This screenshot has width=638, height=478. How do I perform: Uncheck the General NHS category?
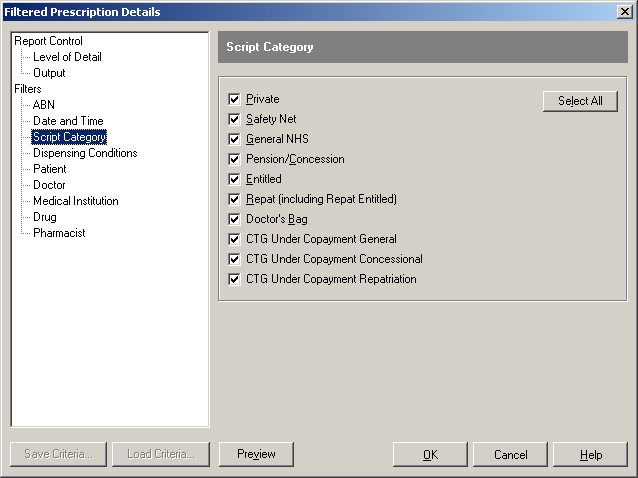coord(234,139)
